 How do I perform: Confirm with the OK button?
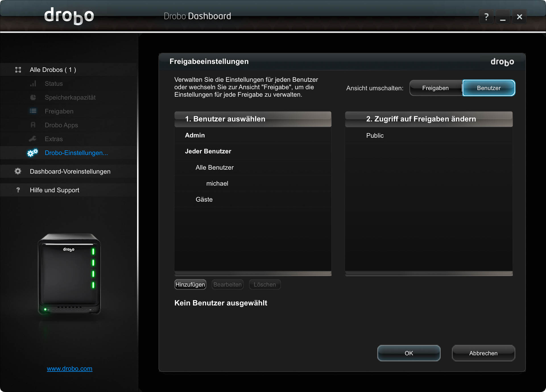click(x=409, y=353)
